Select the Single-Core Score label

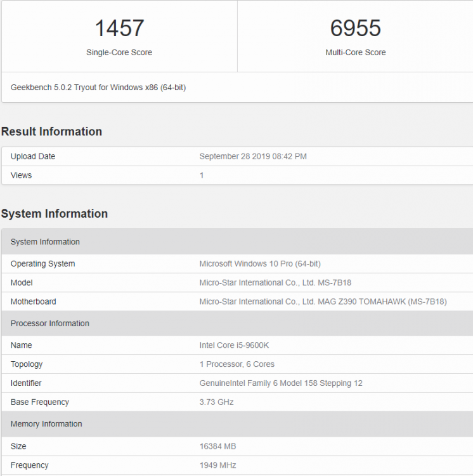pos(119,52)
